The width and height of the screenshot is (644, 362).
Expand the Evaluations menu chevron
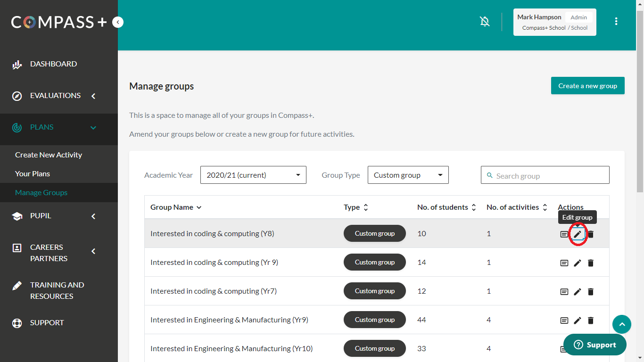[93, 96]
